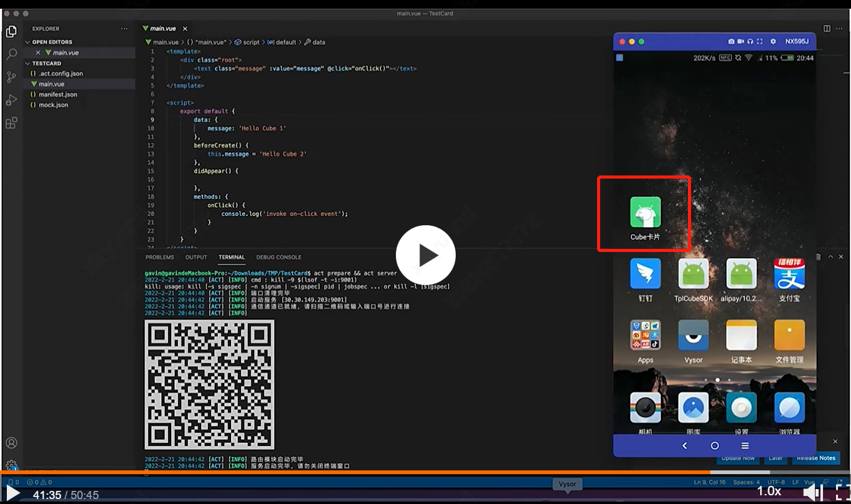
Task: Click the Explorer more actions ellipsis
Action: coord(125,29)
